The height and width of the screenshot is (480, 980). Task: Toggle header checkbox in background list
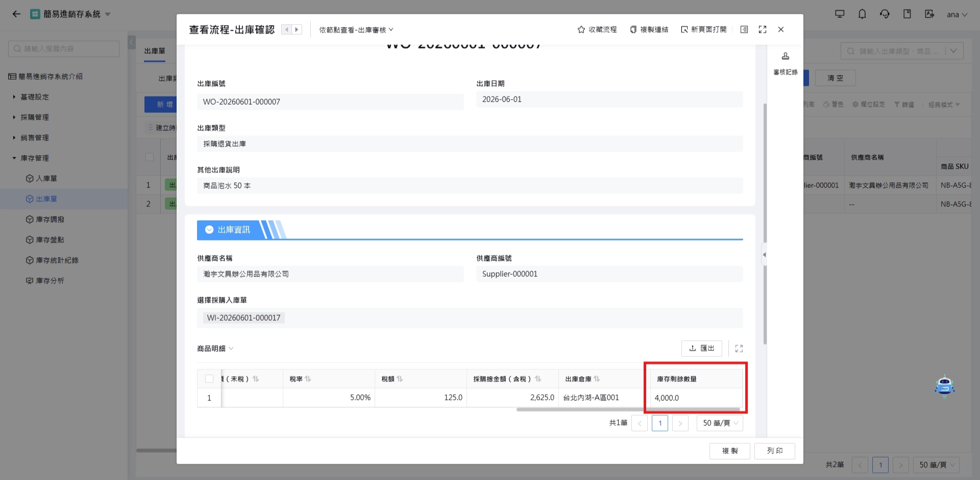pos(150,157)
